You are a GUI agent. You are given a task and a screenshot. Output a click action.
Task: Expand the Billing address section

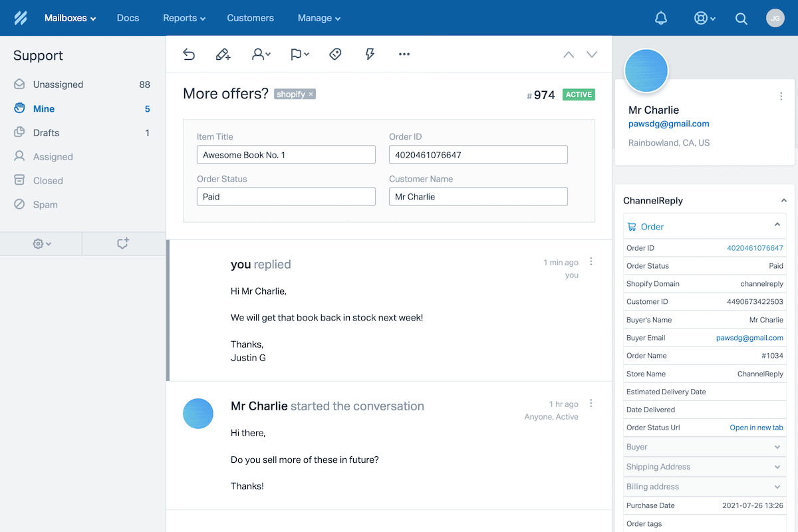pyautogui.click(x=705, y=487)
